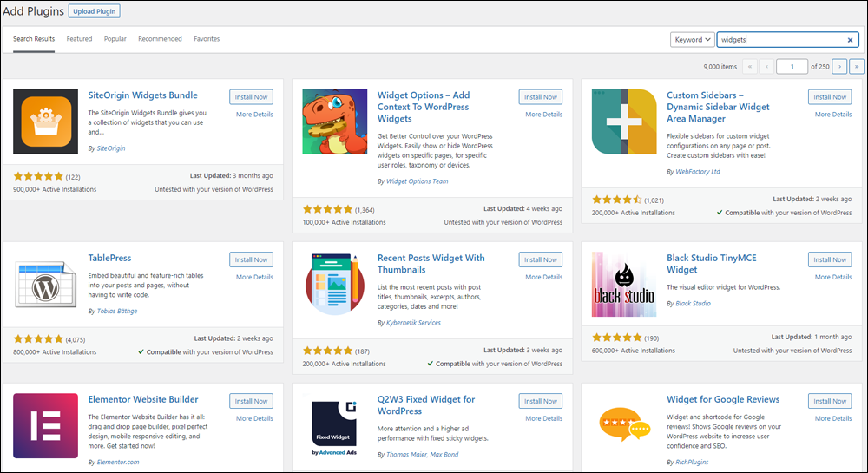Open the Widget Options title link
This screenshot has height=473, width=868.
pos(424,107)
